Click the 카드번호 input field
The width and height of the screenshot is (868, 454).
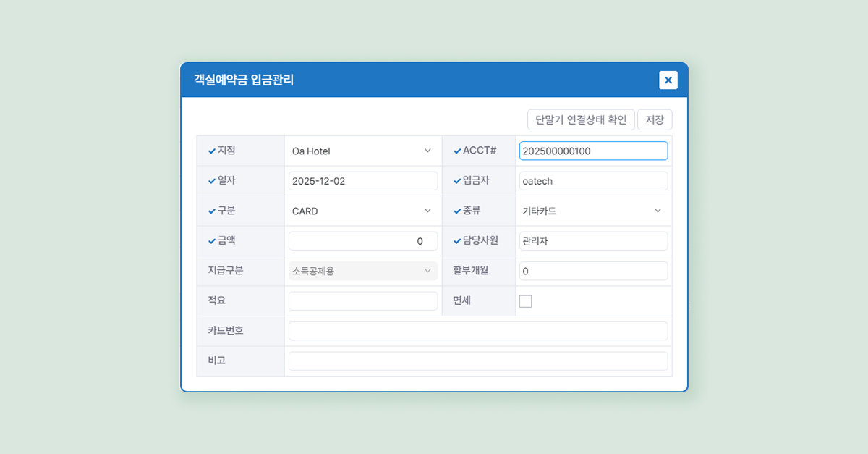point(478,331)
